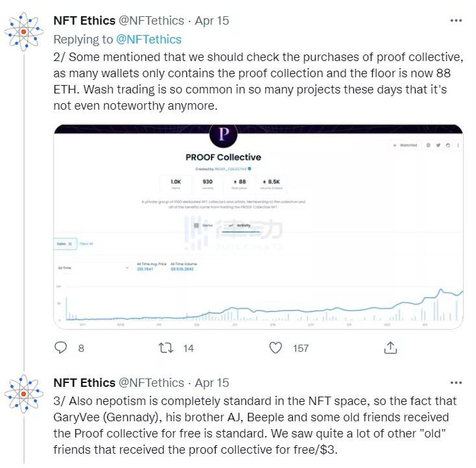Viewport: 476px width, 468px height.
Task: Share the PROOF Collective tweet
Action: (390, 349)
